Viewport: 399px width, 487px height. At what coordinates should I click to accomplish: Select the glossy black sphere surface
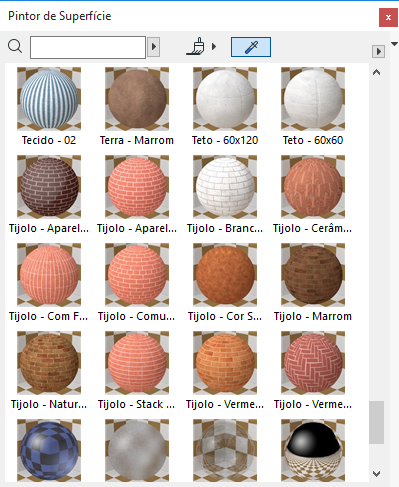point(313,450)
